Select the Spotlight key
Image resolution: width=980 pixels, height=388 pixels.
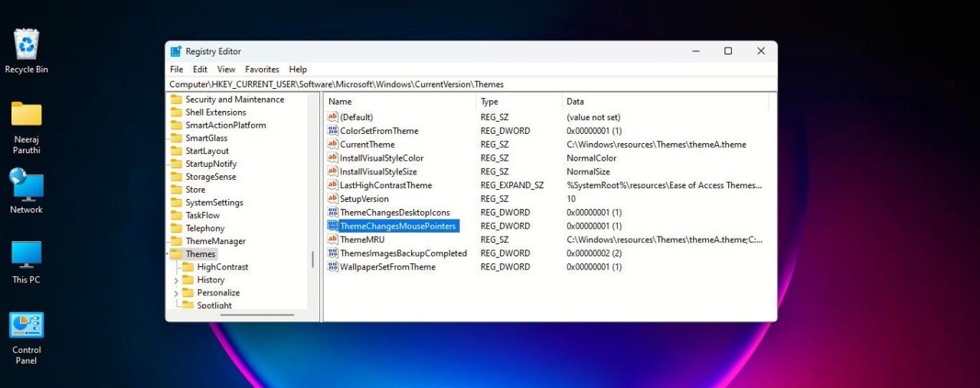[x=214, y=305]
